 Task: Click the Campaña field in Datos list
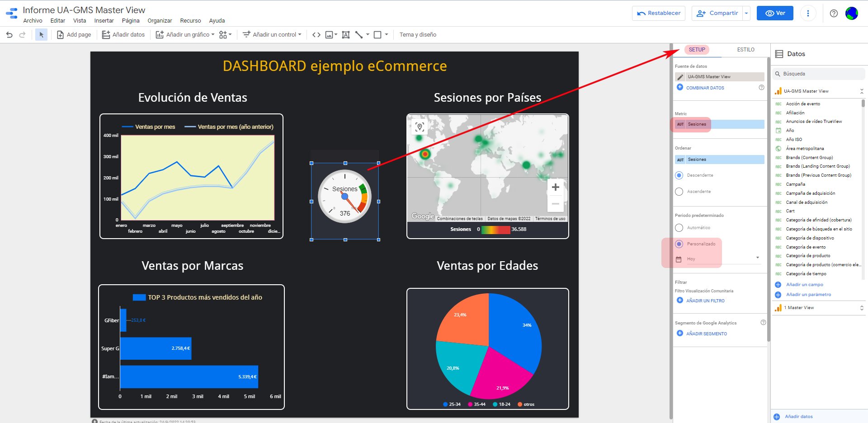click(x=795, y=184)
